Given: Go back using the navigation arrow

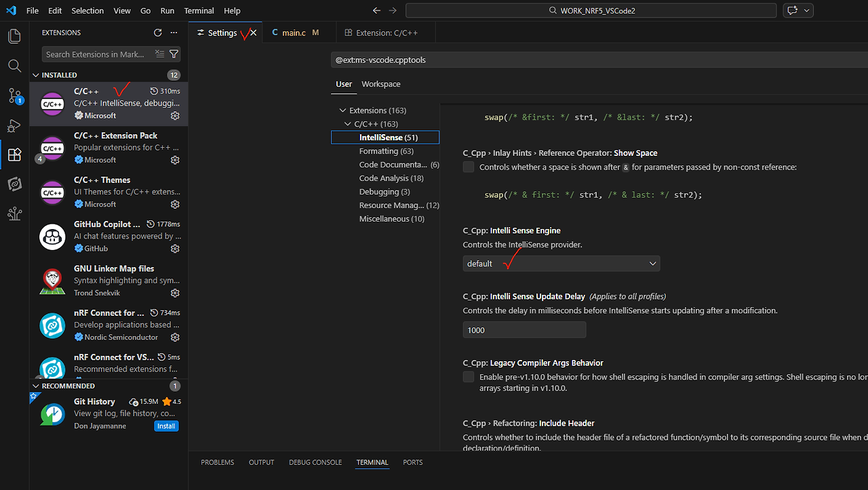Looking at the screenshot, I should pos(377,11).
